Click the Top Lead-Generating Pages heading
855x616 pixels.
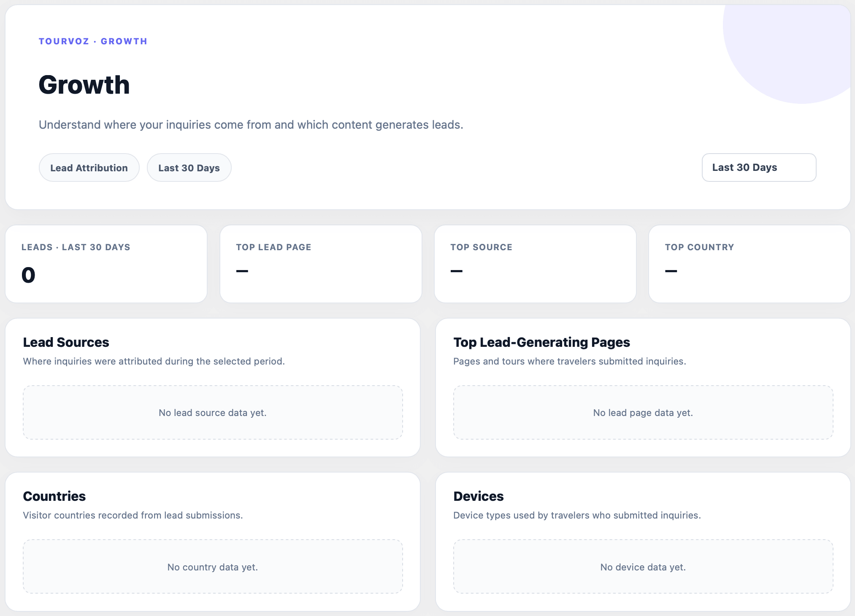coord(541,342)
